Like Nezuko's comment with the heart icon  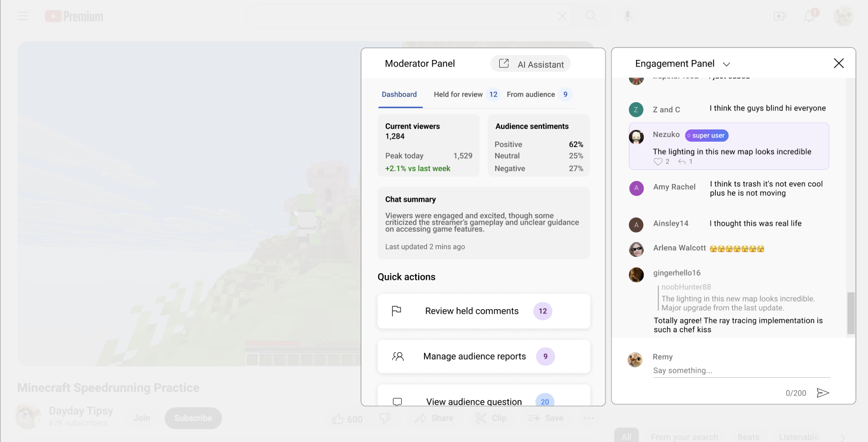tap(658, 162)
